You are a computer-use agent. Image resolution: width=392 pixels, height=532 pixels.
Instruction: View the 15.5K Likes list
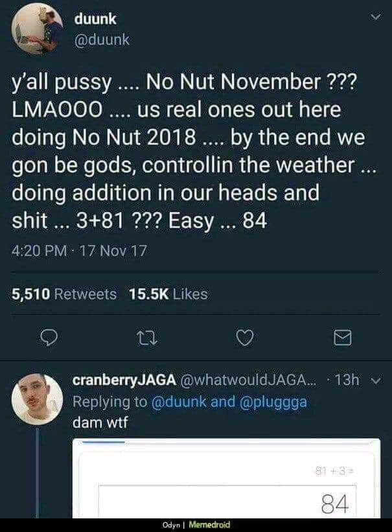[168, 294]
